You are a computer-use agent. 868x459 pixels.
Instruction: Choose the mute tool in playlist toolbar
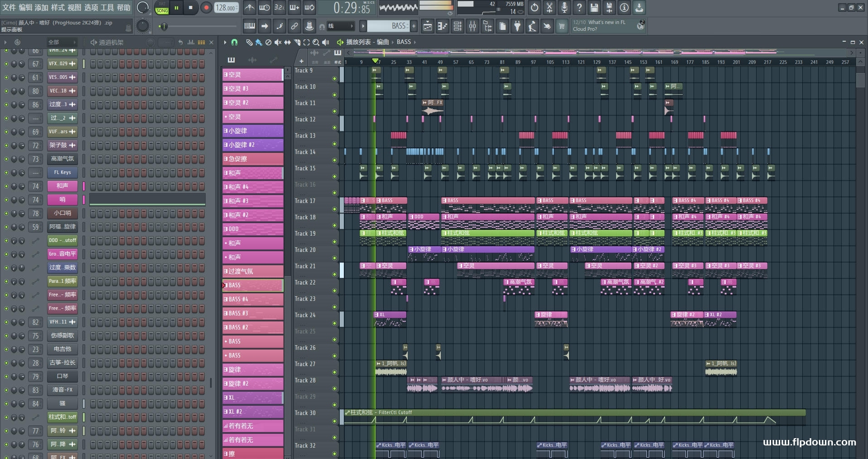pos(278,42)
